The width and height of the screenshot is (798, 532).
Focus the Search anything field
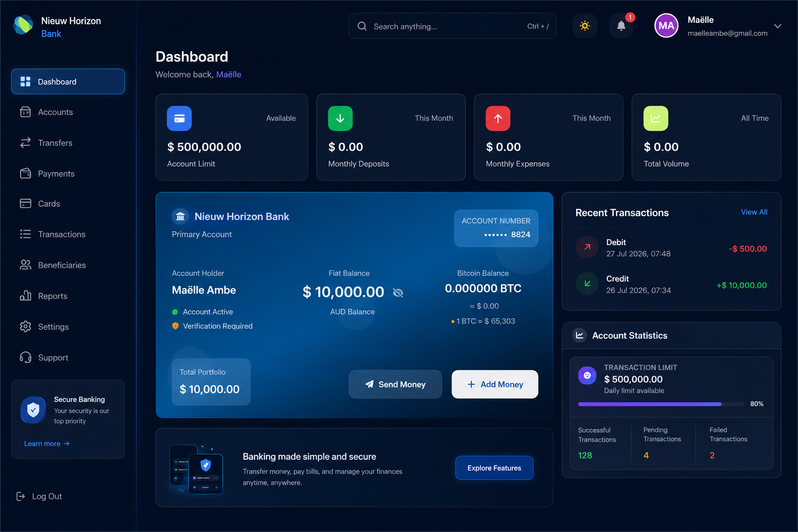click(453, 26)
